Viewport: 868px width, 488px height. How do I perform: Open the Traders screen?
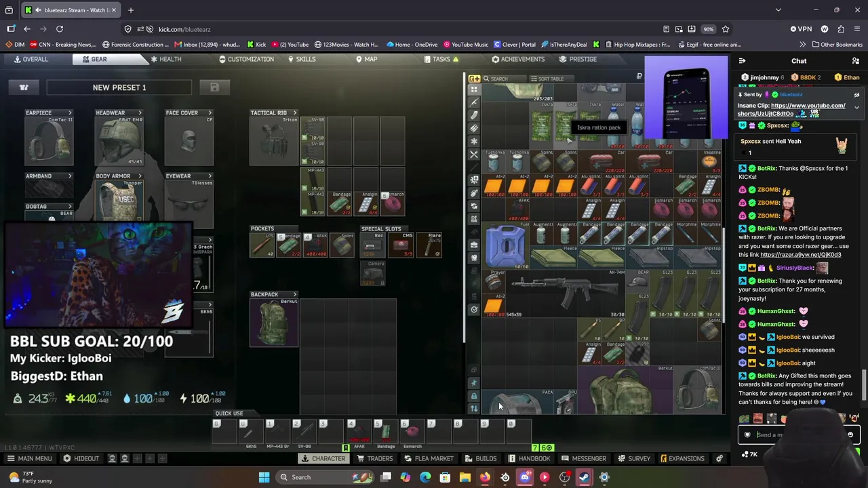coord(375,458)
